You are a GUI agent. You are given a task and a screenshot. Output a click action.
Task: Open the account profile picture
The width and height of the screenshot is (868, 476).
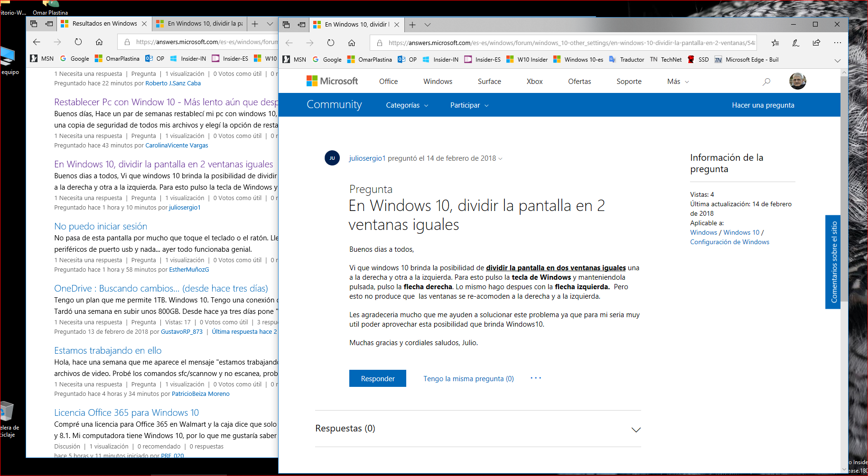pos(797,81)
